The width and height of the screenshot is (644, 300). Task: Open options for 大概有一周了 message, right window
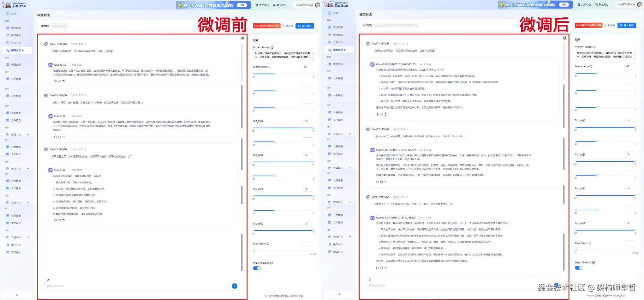408,129
